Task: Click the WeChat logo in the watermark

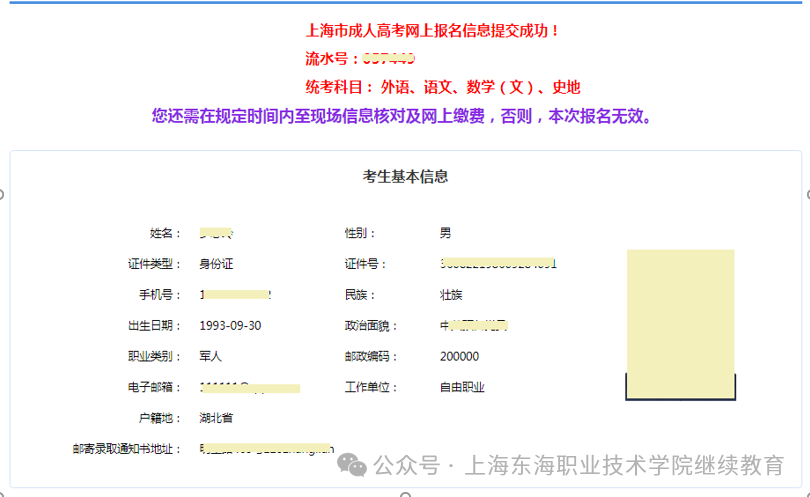Action: pyautogui.click(x=351, y=466)
